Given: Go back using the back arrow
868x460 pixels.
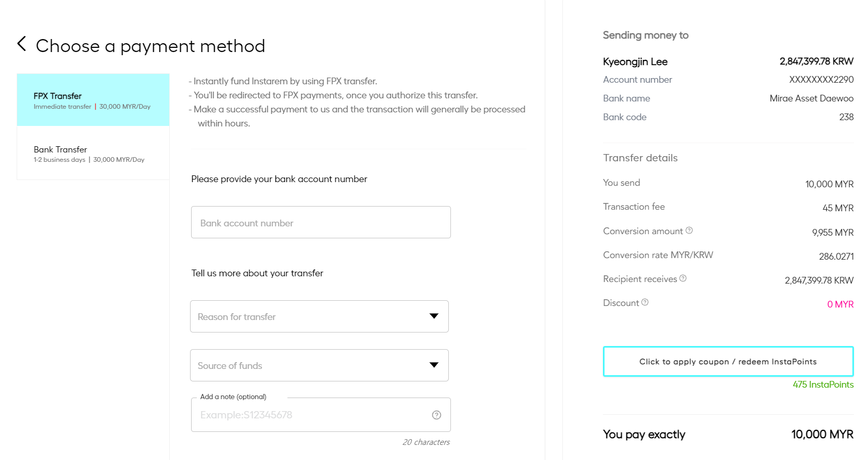Looking at the screenshot, I should (22, 44).
